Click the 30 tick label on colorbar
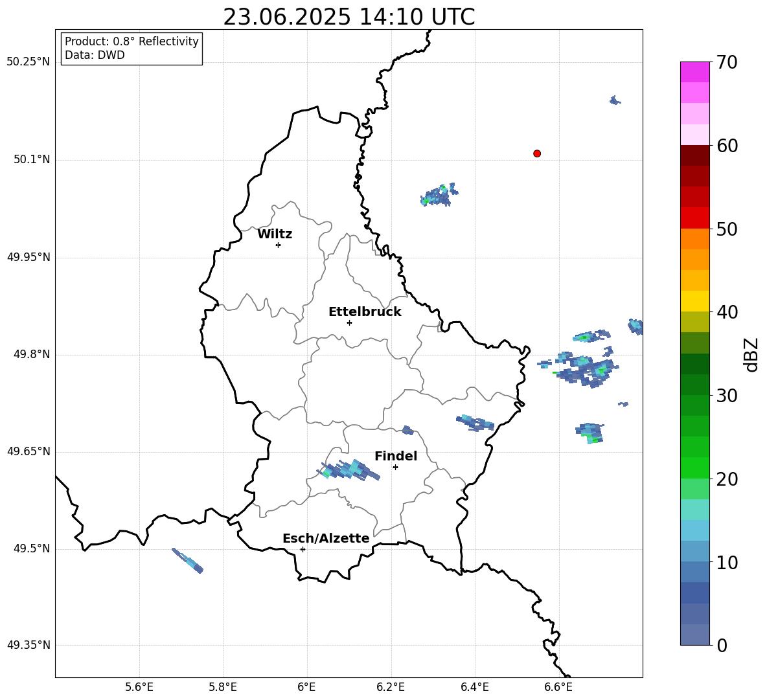The height and width of the screenshot is (700, 767). [x=727, y=396]
